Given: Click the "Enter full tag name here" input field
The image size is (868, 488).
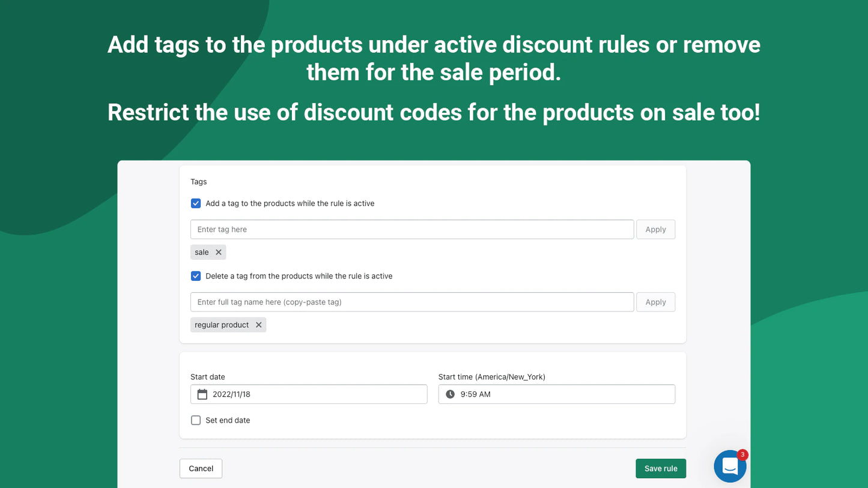Looking at the screenshot, I should tap(360, 302).
